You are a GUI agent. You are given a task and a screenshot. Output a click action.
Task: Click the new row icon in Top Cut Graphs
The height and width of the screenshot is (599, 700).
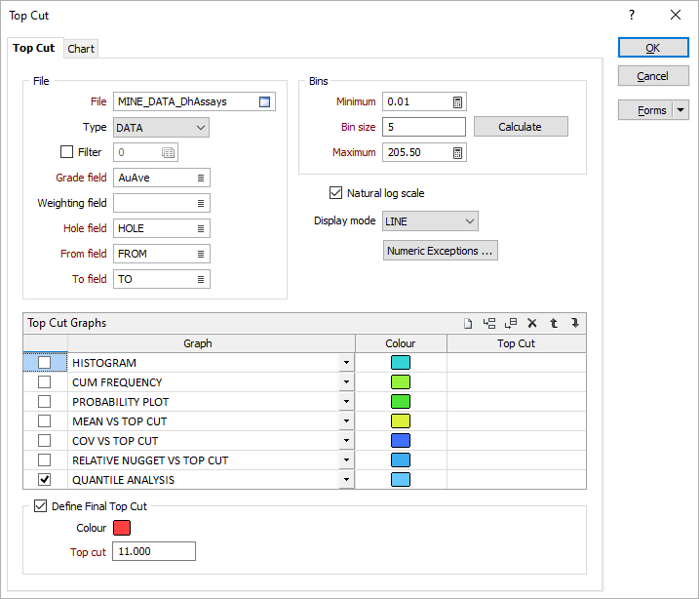click(x=468, y=323)
